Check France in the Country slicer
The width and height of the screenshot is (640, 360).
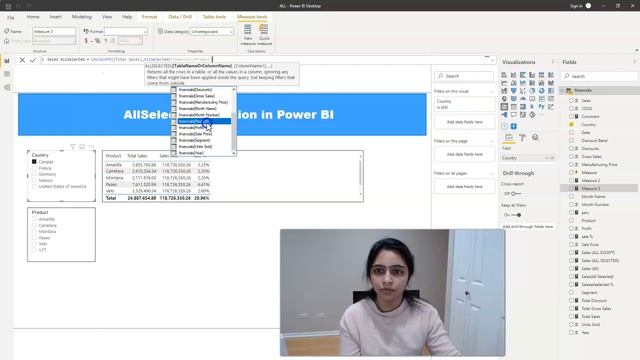[34, 168]
